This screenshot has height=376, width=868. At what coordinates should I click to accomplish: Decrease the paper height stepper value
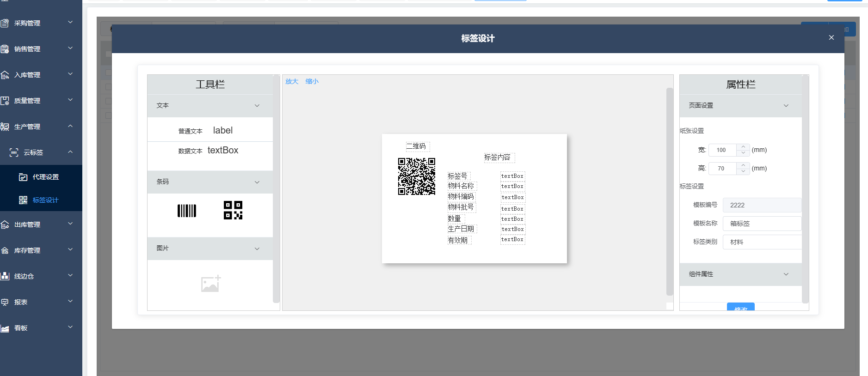coord(743,171)
